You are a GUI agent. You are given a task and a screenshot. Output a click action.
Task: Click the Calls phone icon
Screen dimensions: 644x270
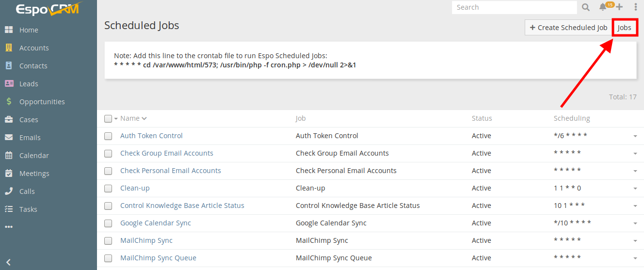(x=9, y=191)
